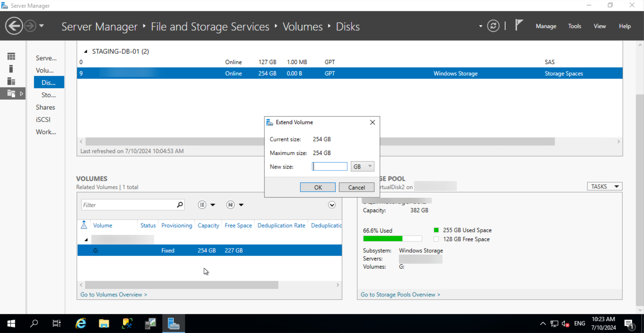Image resolution: width=644 pixels, height=333 pixels.
Task: Click File and Storage Services sidebar icon
Action: pyautogui.click(x=11, y=94)
